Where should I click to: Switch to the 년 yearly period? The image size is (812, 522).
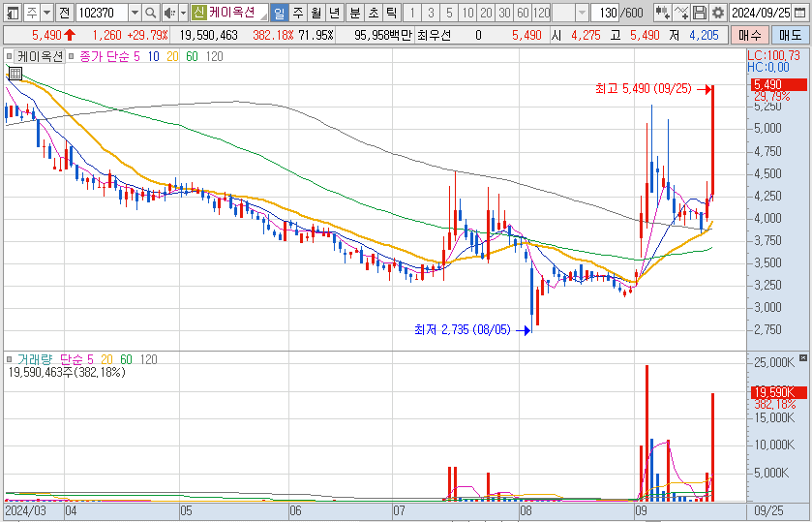(x=335, y=13)
